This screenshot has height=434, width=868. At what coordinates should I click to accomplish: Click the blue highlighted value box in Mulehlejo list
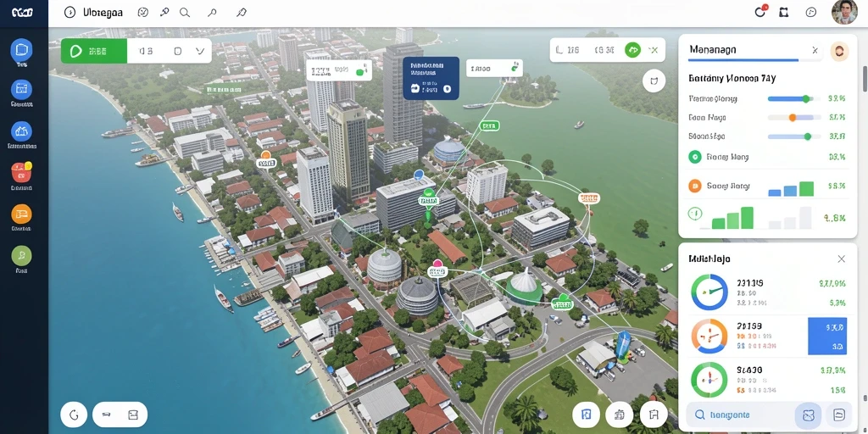pos(827,336)
